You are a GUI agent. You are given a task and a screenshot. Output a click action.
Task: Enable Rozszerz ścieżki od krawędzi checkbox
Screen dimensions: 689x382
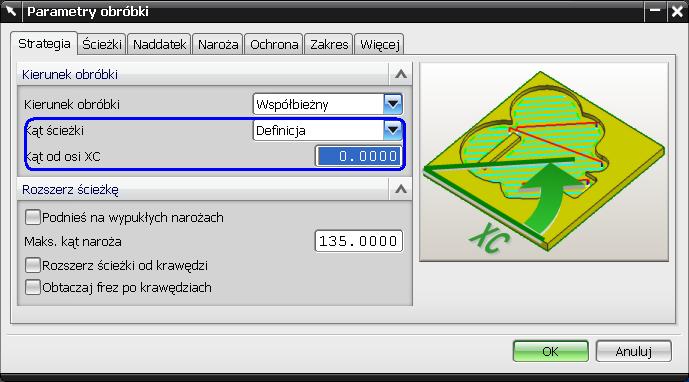[33, 266]
